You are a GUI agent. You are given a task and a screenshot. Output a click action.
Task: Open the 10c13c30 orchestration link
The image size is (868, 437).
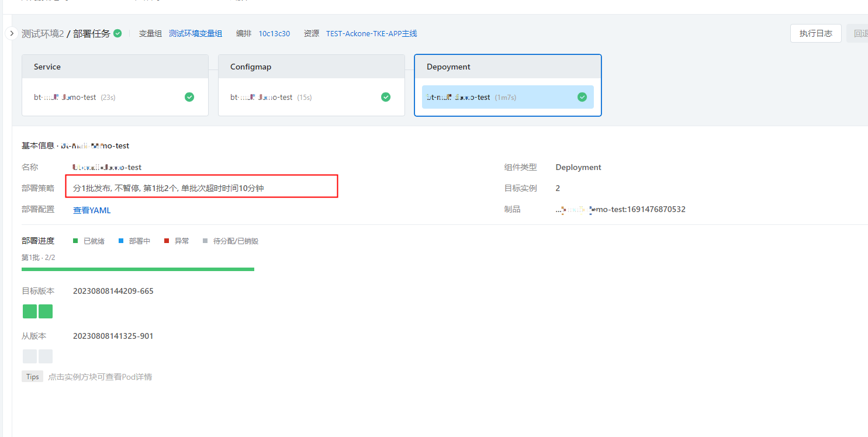(x=274, y=34)
